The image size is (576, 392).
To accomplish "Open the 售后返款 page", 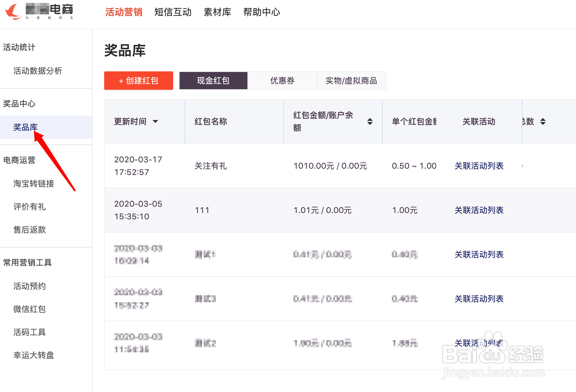I will click(29, 230).
